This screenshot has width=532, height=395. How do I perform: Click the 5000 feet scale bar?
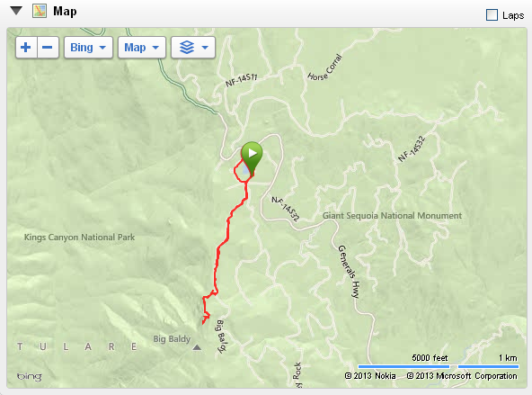pos(403,366)
